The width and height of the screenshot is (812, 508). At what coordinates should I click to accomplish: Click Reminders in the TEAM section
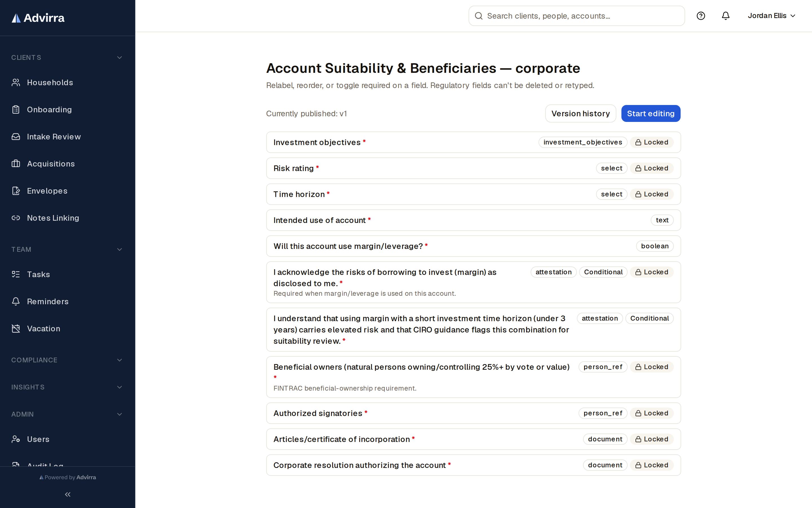click(67, 301)
